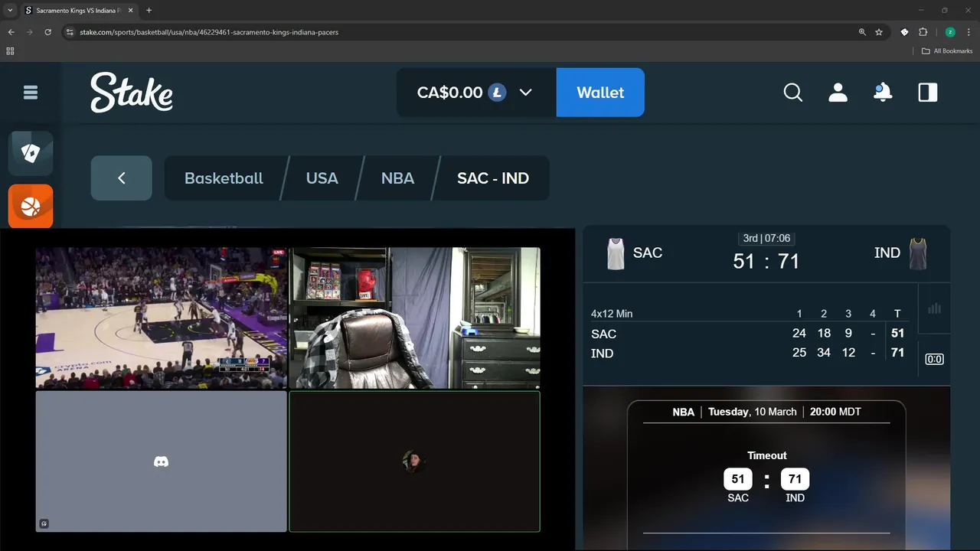Click the 3rd | 07:06 period clock
Image resolution: width=980 pixels, height=551 pixels.
pyautogui.click(x=766, y=239)
